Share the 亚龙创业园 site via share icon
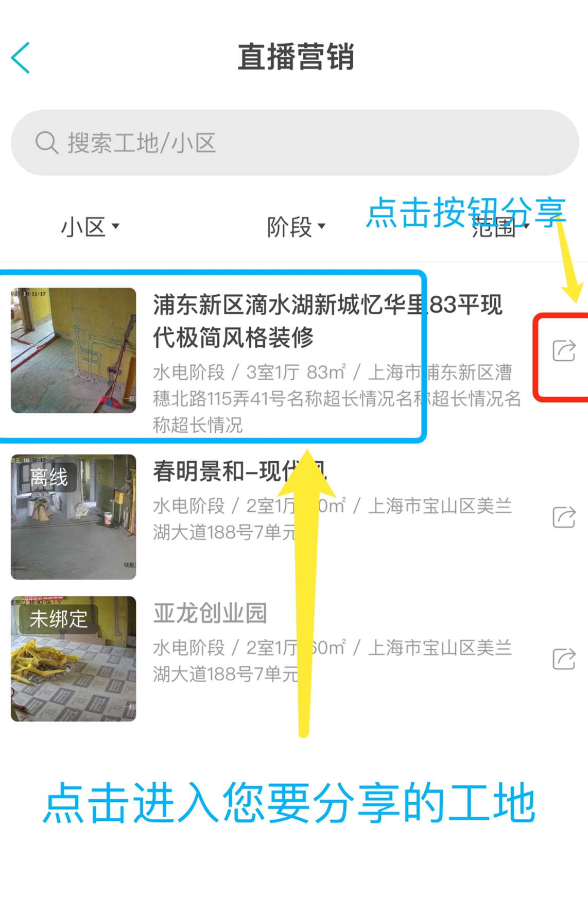This screenshot has height=911, width=588. click(564, 659)
